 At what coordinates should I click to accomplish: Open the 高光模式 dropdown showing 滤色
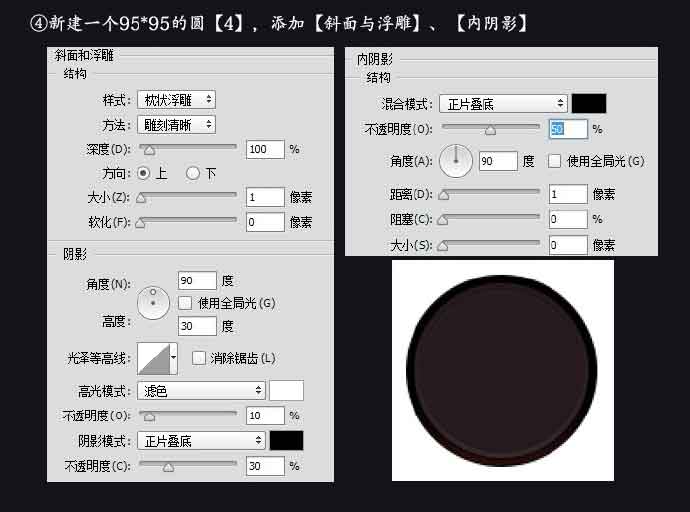point(201,391)
